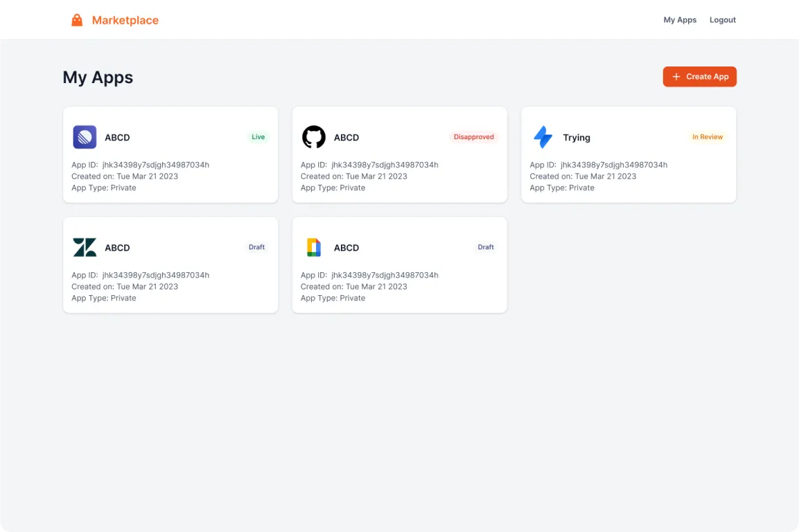
Task: Open the Linear app icon on Live card
Action: pyautogui.click(x=85, y=137)
